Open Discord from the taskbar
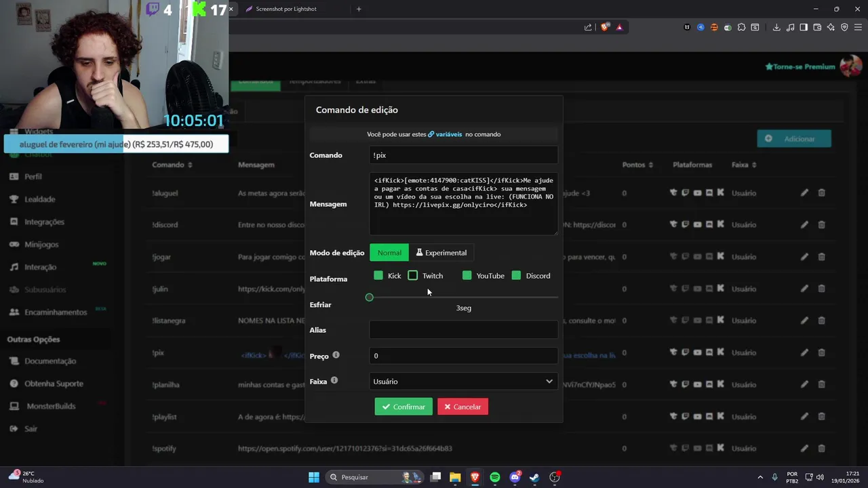868x488 pixels. click(x=515, y=477)
